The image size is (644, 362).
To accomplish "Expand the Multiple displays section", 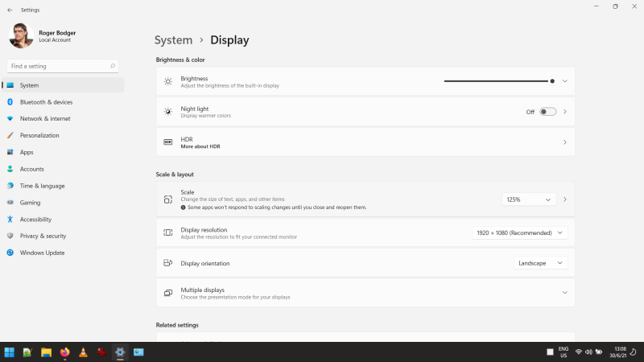I will [565, 293].
